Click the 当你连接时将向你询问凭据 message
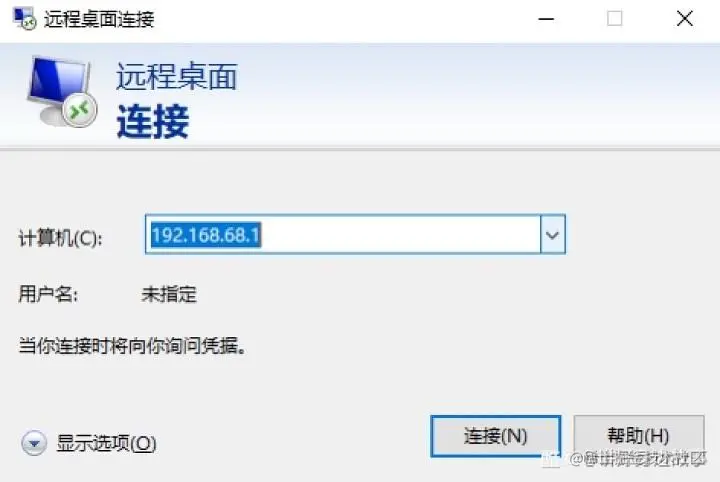The width and height of the screenshot is (720, 482). 132,346
